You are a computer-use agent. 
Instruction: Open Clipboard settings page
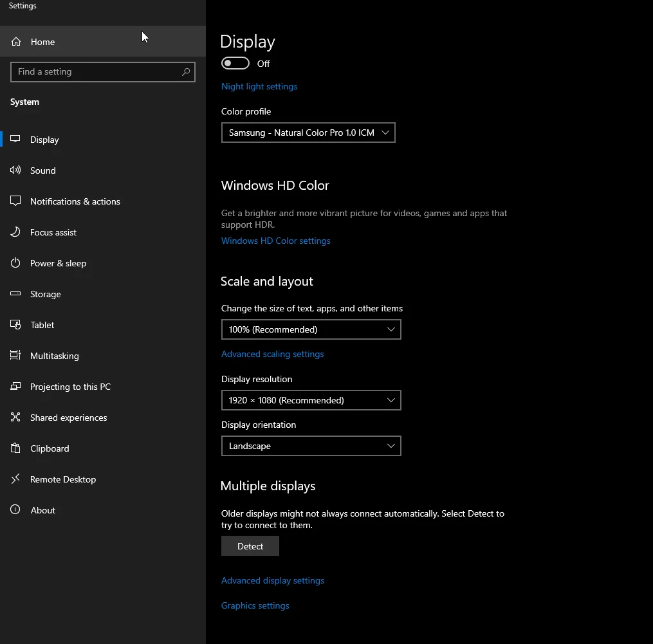pos(103,448)
